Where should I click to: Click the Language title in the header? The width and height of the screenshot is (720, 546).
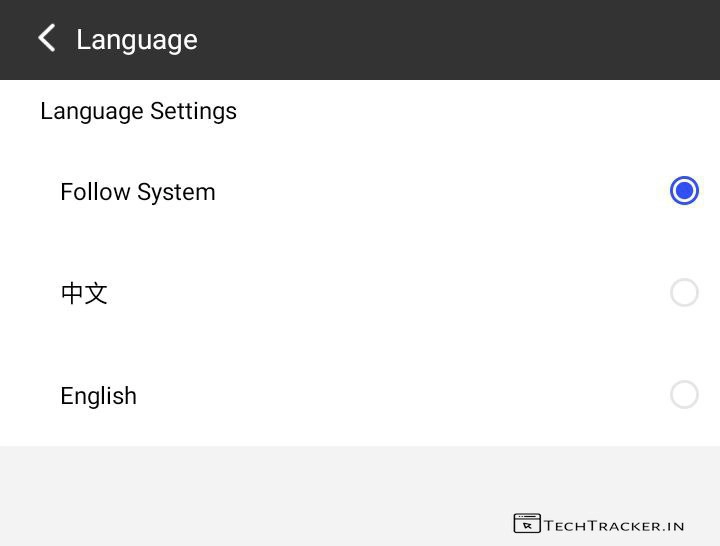[x=137, y=40]
